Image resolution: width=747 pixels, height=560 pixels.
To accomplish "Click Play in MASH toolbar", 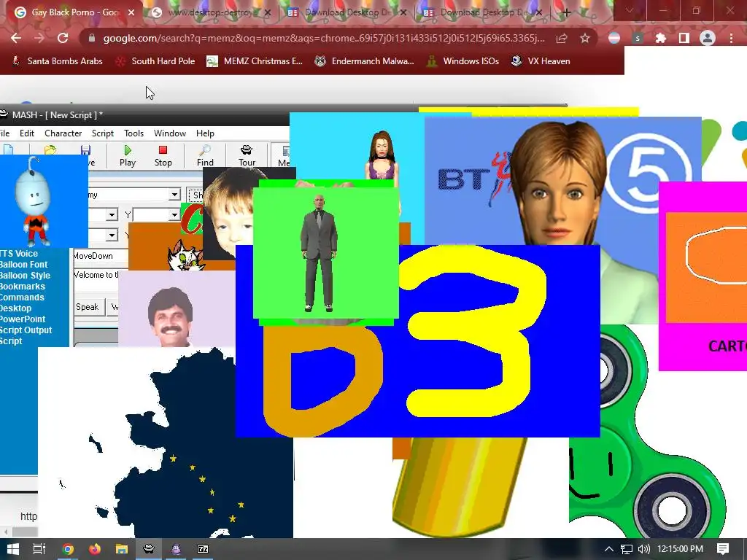I will click(x=128, y=156).
